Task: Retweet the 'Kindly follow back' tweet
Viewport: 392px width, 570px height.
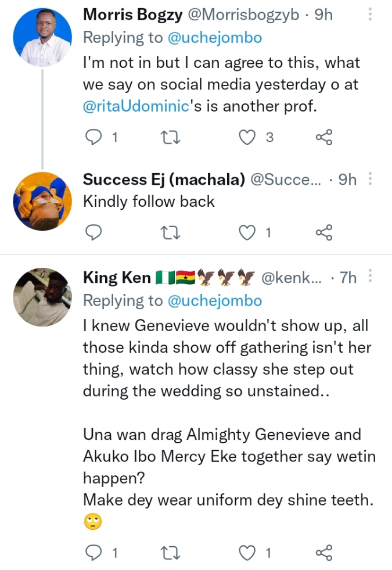Action: [171, 233]
